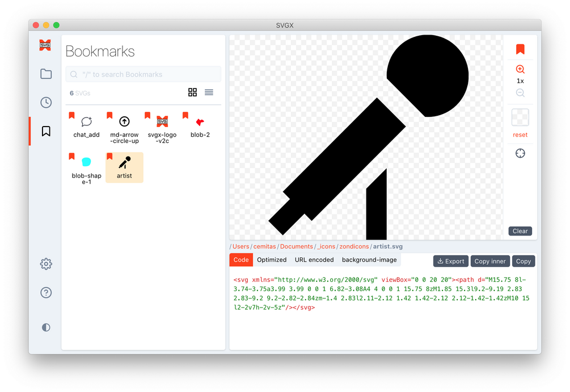570x392 pixels.
Task: Toggle bookmark flag on artist
Action: click(x=109, y=157)
